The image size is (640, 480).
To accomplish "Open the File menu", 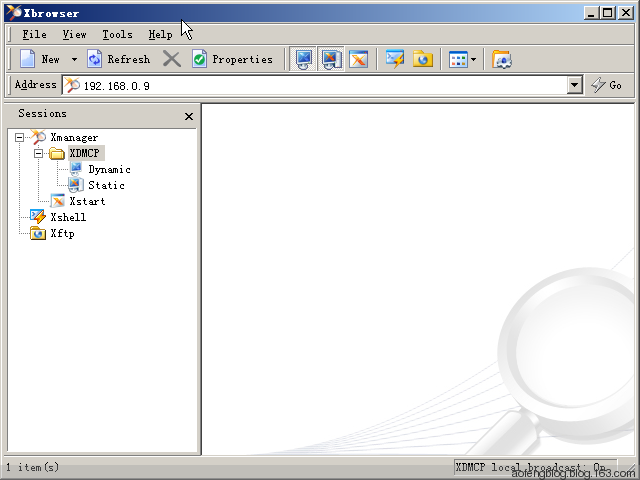I will click(34, 35).
